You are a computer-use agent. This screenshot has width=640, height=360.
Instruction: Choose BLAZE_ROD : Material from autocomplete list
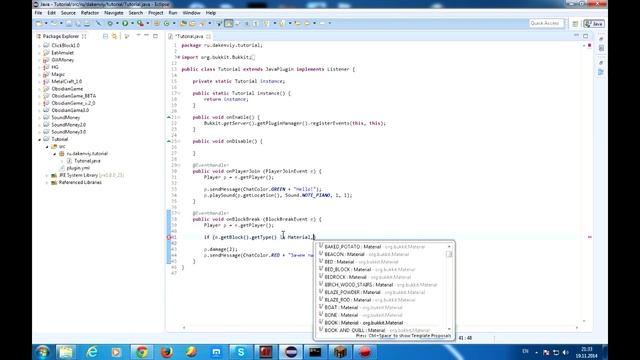click(383, 300)
